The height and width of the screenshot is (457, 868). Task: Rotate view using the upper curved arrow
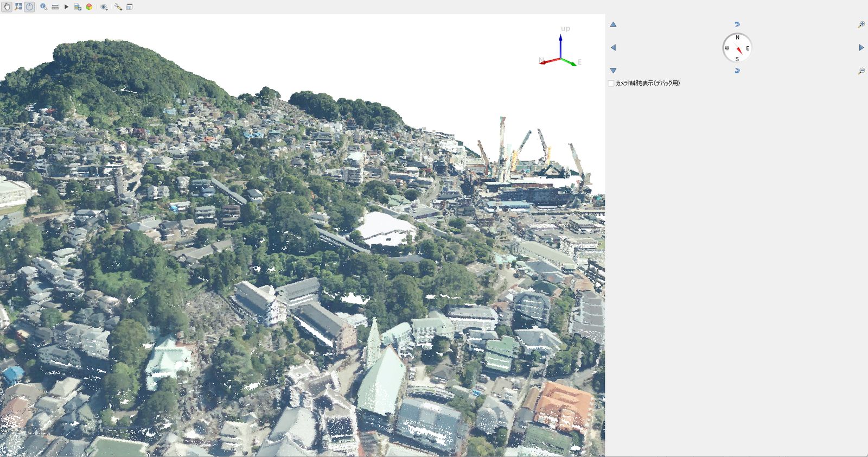pos(737,24)
